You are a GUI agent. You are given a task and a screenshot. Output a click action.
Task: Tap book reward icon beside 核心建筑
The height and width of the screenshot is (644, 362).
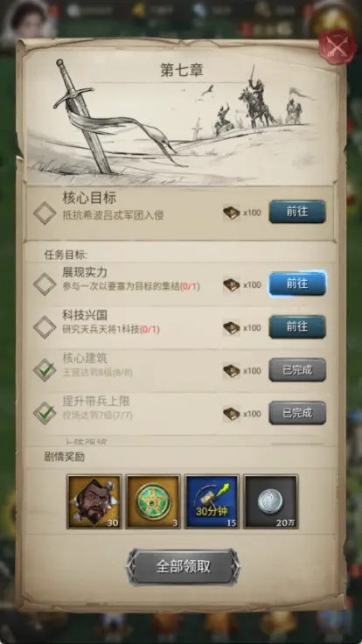coord(232,371)
